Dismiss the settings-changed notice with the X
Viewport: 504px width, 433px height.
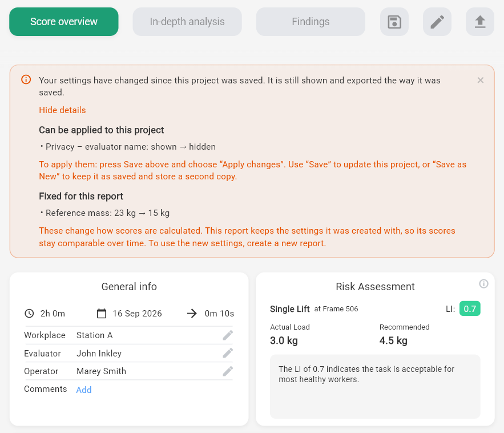[x=481, y=80]
